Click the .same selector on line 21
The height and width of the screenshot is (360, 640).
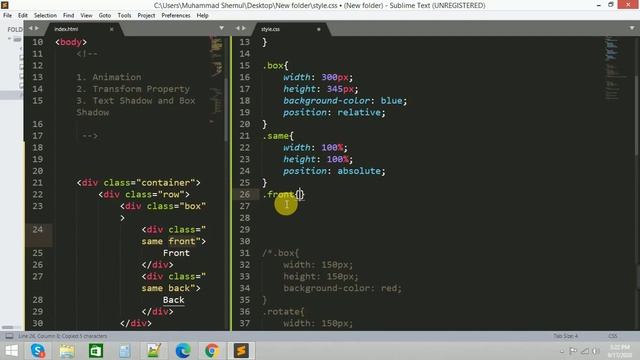pyautogui.click(x=276, y=136)
